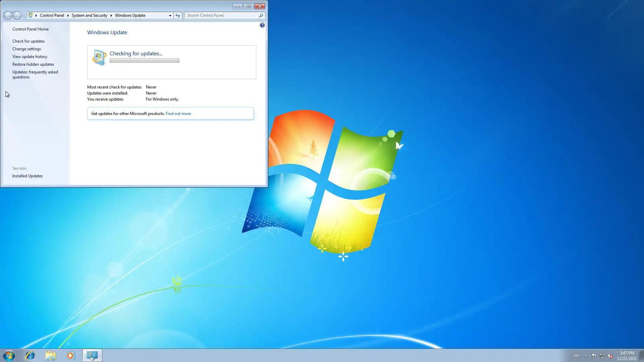Expand the arrow after Control Panel breadcrumb
The width and height of the screenshot is (644, 362).
pyautogui.click(x=68, y=15)
